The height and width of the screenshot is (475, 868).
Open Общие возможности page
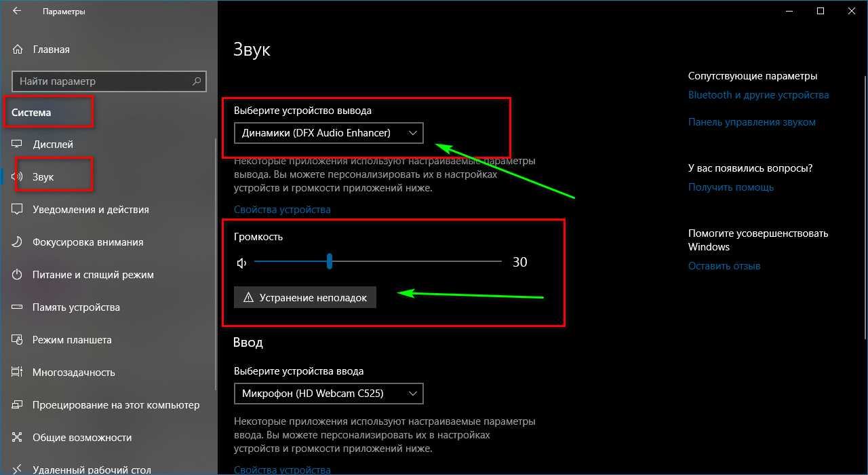click(x=82, y=438)
